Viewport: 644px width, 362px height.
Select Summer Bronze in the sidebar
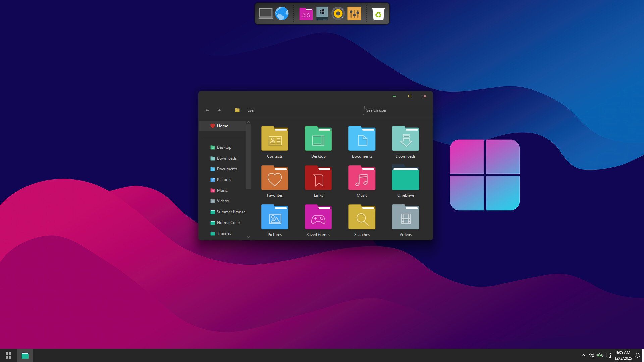(x=231, y=212)
